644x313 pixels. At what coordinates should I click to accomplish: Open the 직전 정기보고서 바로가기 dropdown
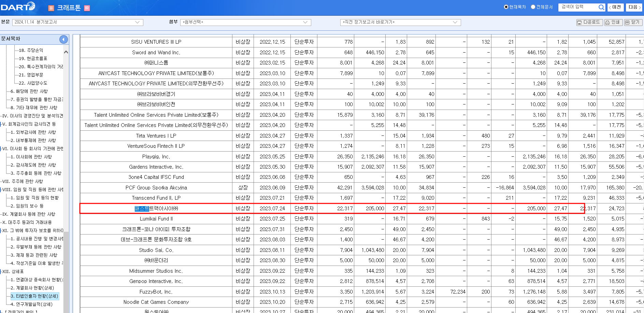400,22
